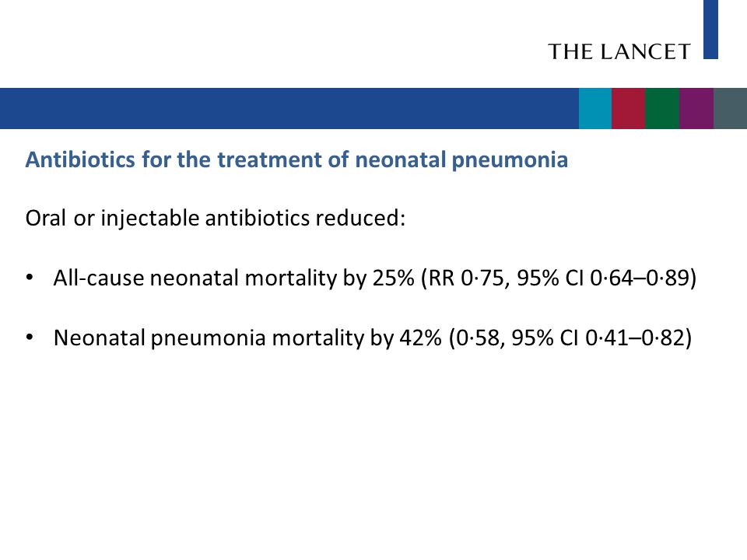This screenshot has width=747, height=560.
Task: Select the purple color block in banner
Action: pos(696,108)
